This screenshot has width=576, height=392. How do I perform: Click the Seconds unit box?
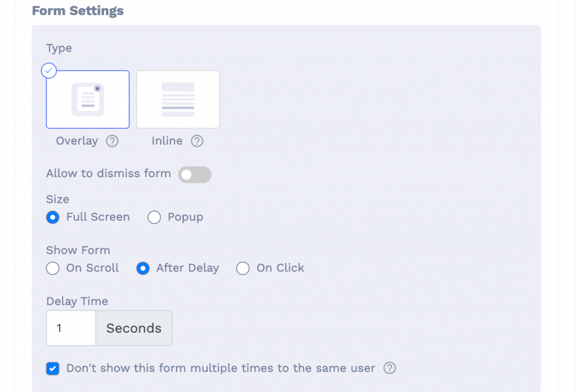pyautogui.click(x=134, y=328)
